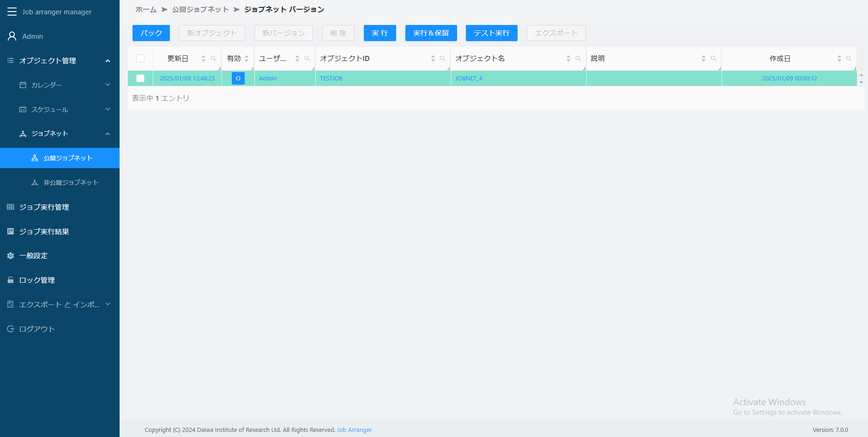Open ジョブ実行管理 in sidebar
Screen dimensions: 868x437
(44, 207)
